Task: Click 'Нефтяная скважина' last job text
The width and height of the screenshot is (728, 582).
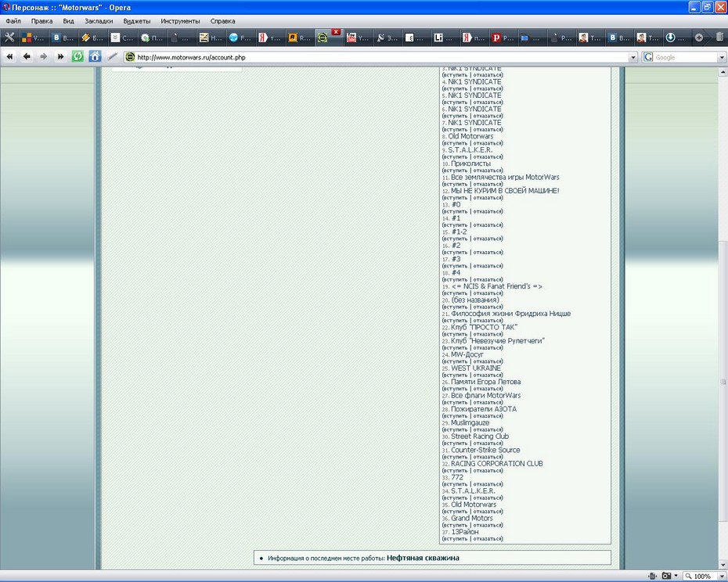Action: 423,558
